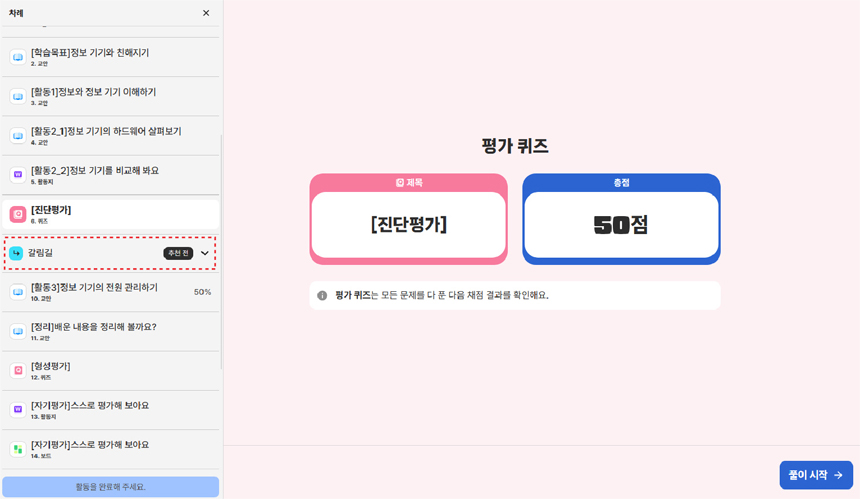
Task: Click the purple [활동2_2] worksheet icon
Action: pyautogui.click(x=18, y=175)
